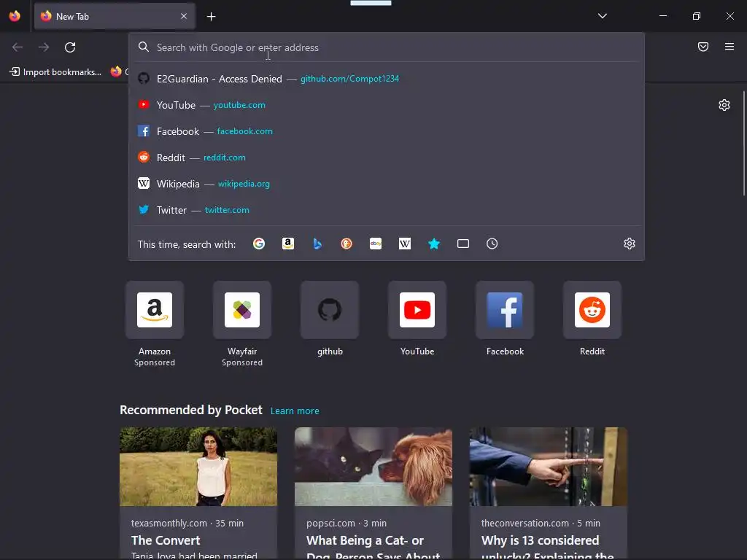This screenshot has height=560, width=747.
Task: Open new tab page personalize gear
Action: point(724,105)
